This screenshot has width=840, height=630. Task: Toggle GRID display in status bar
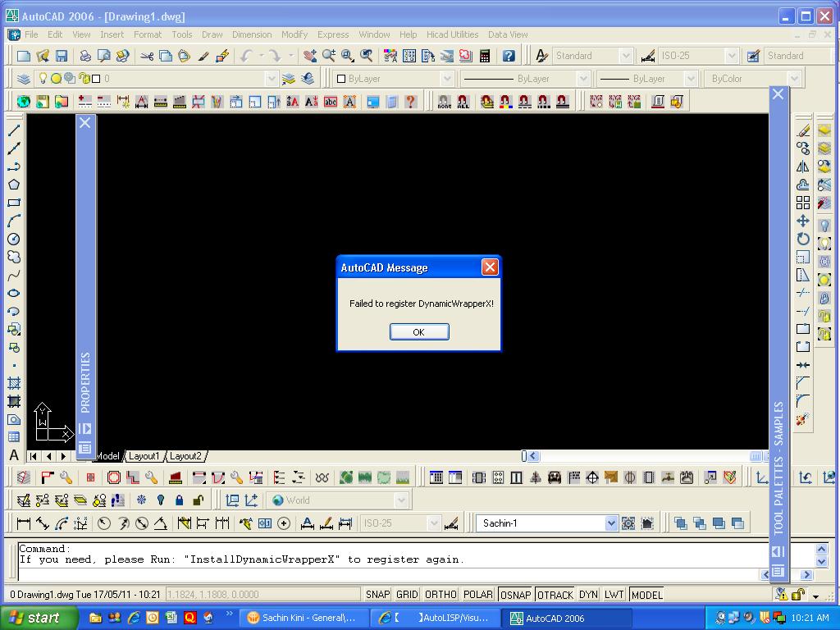click(407, 595)
